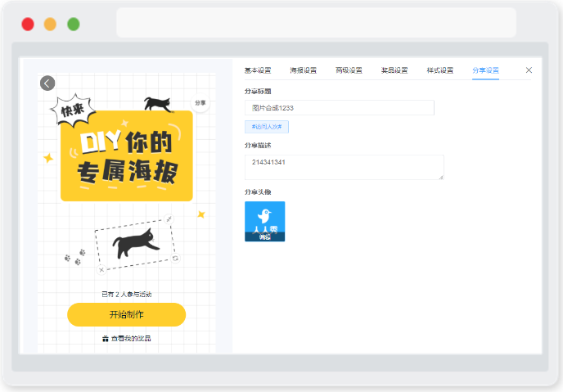Select the 分享设置 tab
The width and height of the screenshot is (563, 392).
(x=485, y=70)
